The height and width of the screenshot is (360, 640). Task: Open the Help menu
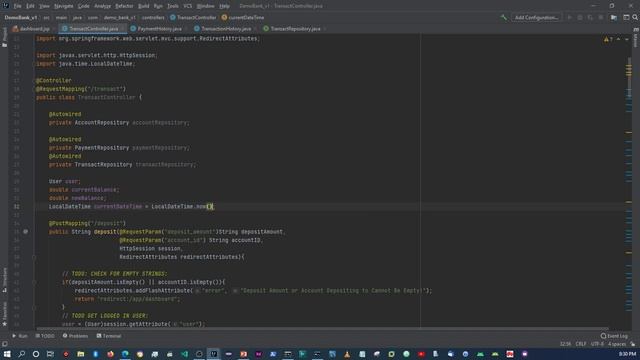pos(224,6)
